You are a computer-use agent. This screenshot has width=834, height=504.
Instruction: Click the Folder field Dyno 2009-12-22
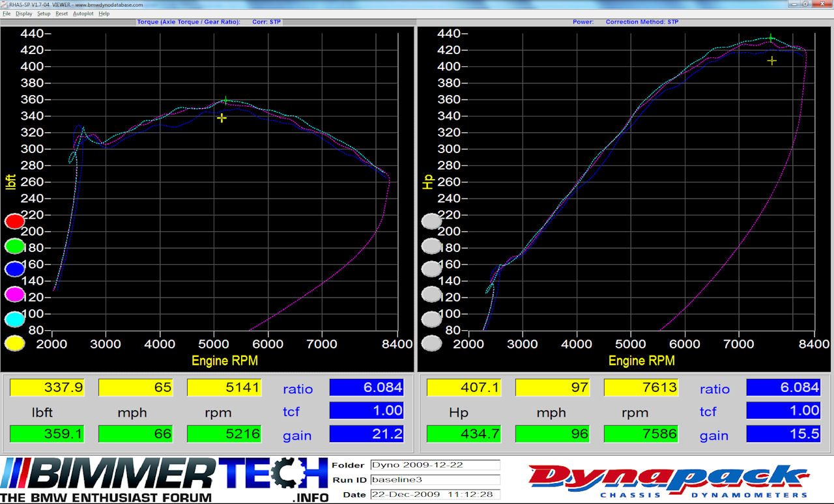(x=435, y=465)
